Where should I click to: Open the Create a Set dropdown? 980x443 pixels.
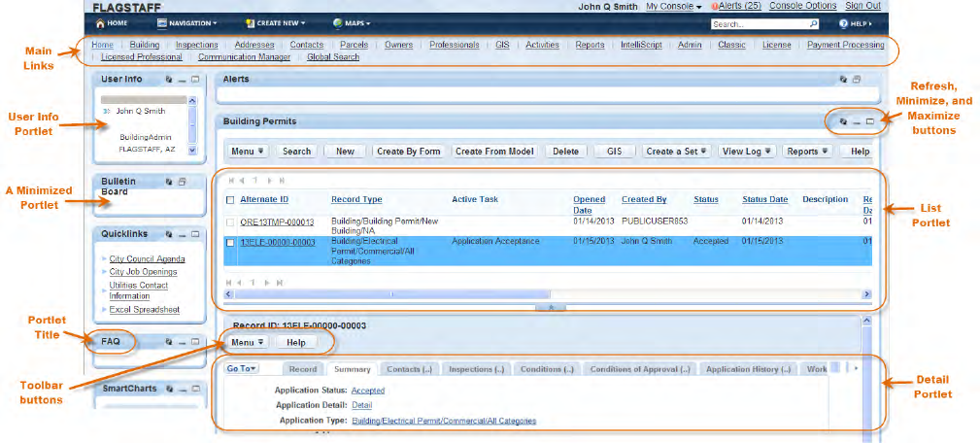pyautogui.click(x=676, y=152)
